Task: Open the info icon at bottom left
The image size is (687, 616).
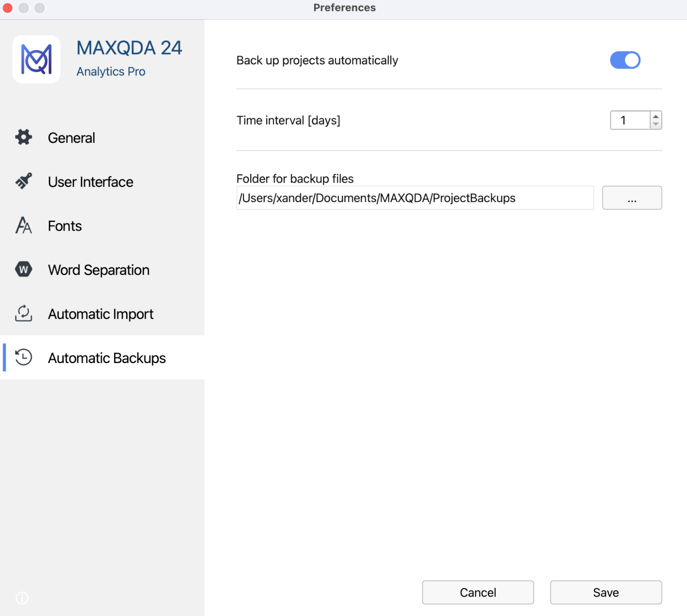Action: [x=22, y=598]
